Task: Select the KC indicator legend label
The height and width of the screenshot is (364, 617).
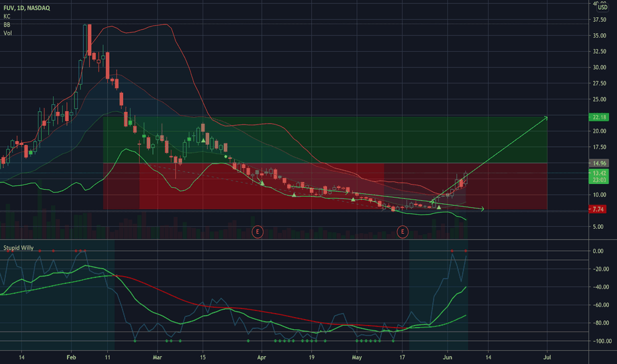Action: tap(7, 17)
